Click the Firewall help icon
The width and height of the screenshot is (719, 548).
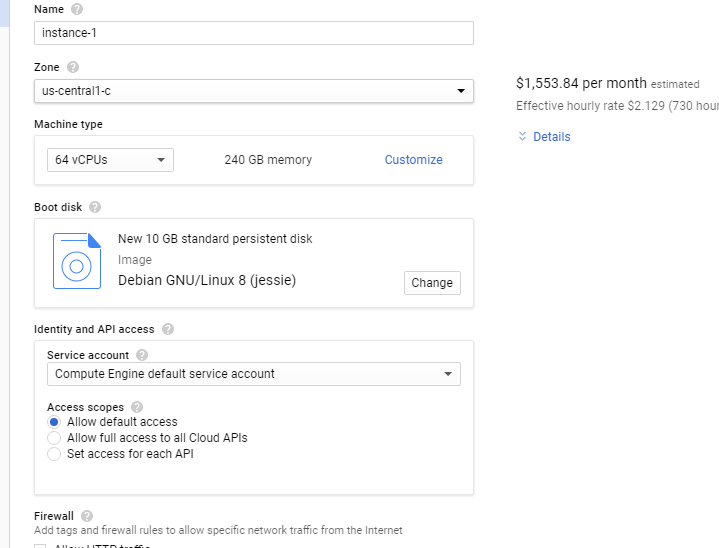pos(87,516)
